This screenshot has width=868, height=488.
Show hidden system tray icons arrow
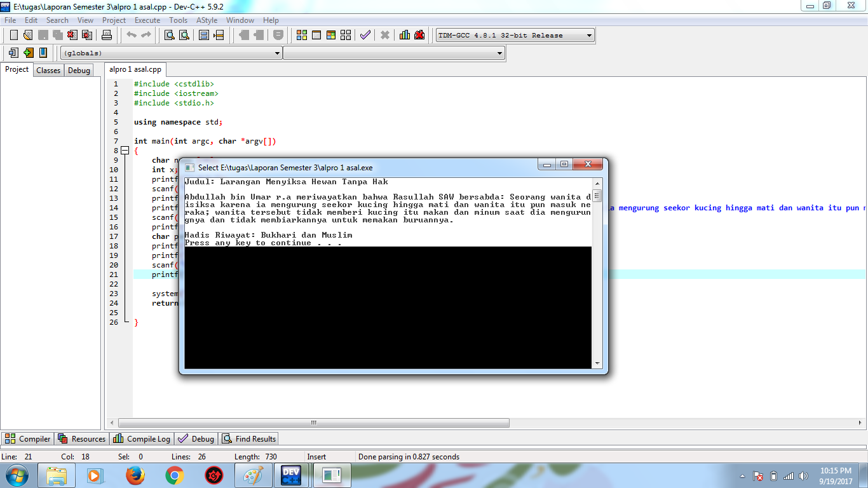tap(742, 476)
